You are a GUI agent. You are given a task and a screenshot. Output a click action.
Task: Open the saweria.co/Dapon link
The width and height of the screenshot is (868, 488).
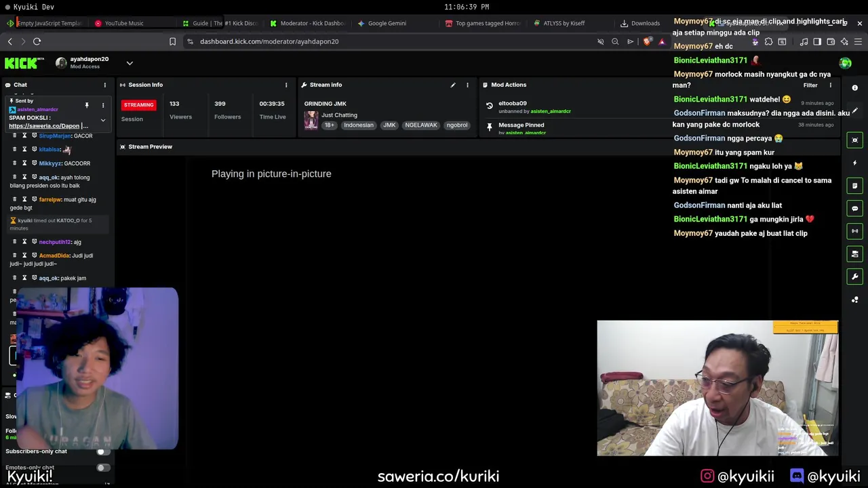(x=44, y=126)
